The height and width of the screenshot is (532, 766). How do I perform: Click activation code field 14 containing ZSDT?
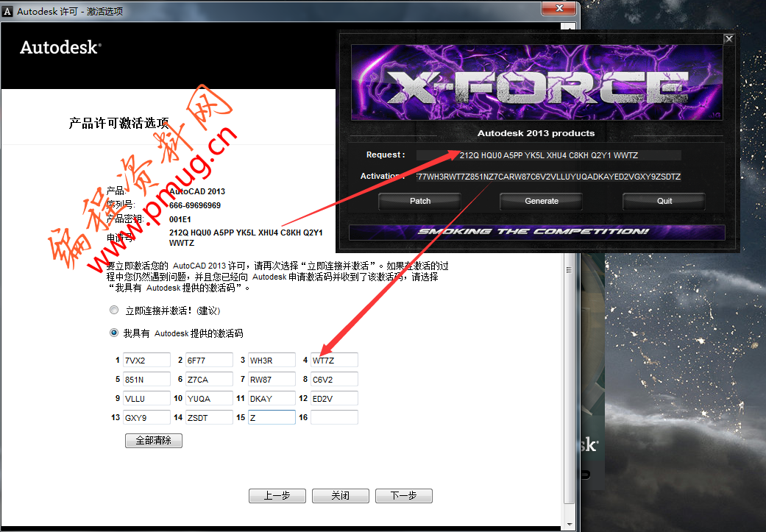209,417
